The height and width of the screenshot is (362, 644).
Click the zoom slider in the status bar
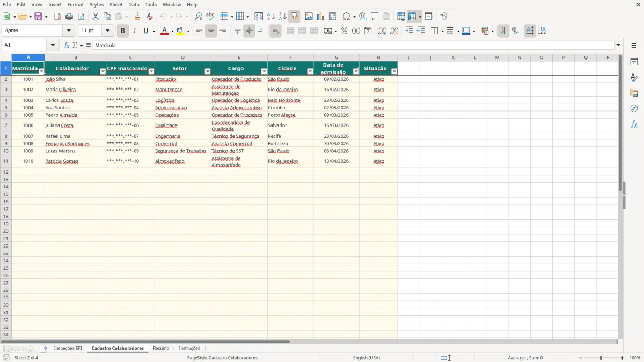(x=601, y=358)
